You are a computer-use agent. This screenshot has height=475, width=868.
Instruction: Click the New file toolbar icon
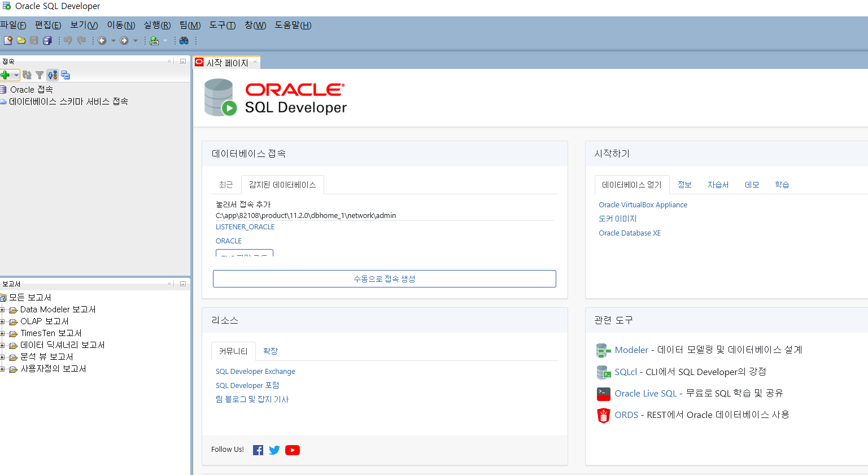8,41
